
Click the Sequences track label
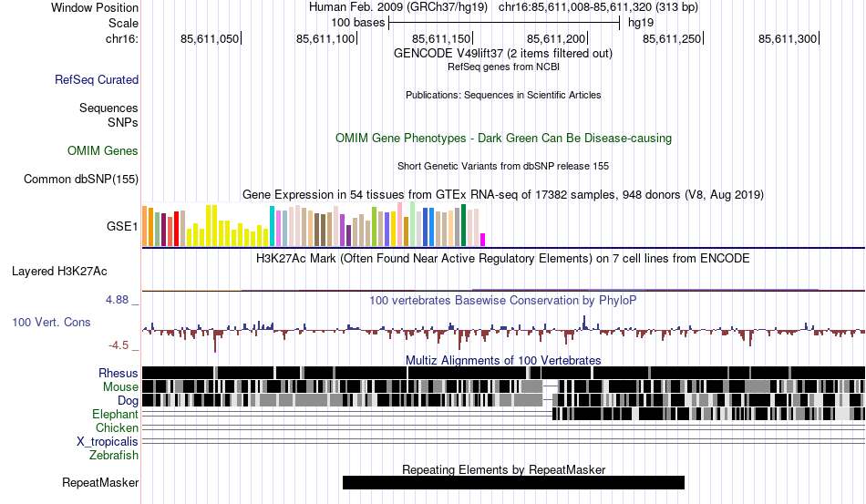[108, 108]
